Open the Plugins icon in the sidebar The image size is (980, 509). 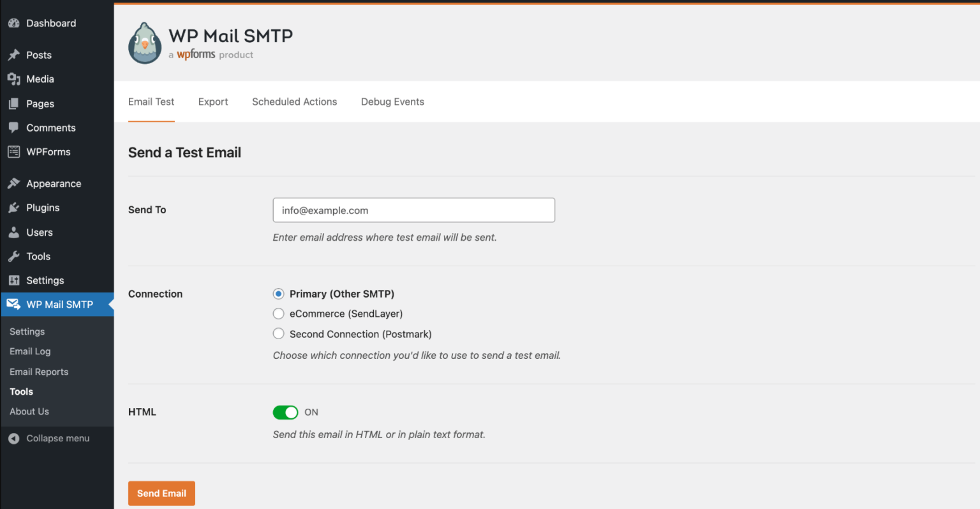pos(13,208)
